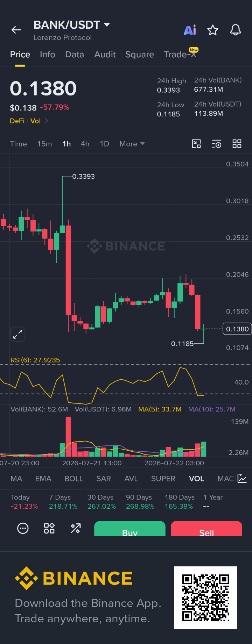This screenshot has width=252, height=644.
Task: Tap the 24h High value 0.3393
Action: 168,90
